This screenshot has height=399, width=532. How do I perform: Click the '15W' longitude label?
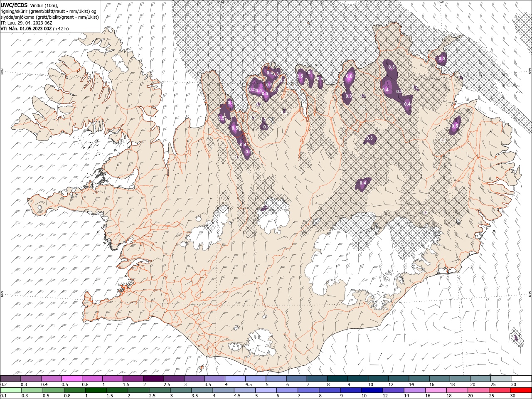click(440, 2)
